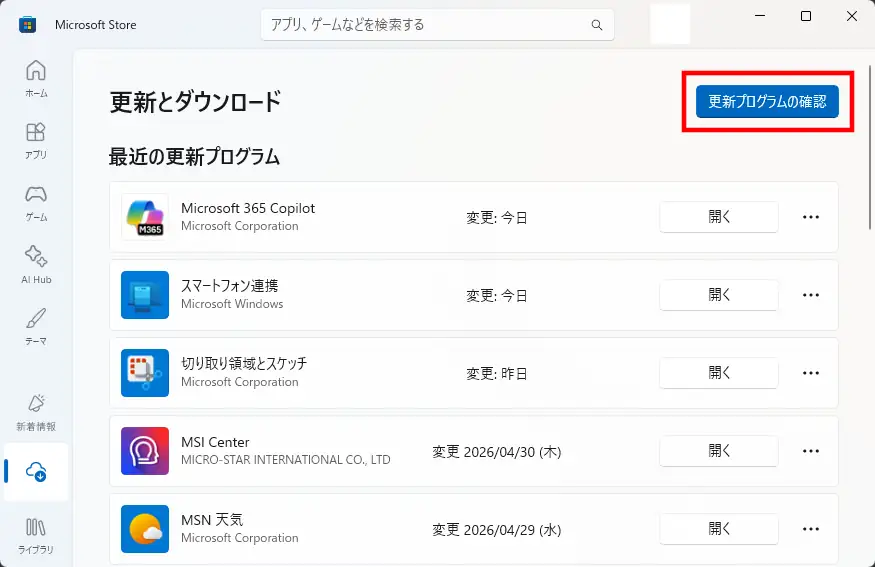The height and width of the screenshot is (567, 875).
Task: Click the MSN 天気 title text
Action: 212,520
